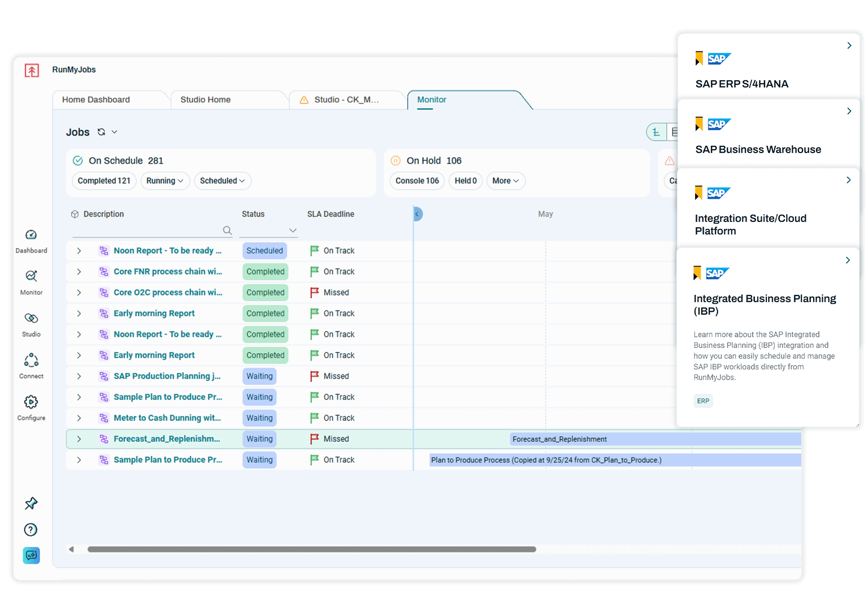Open the help question mark icon

[31, 529]
